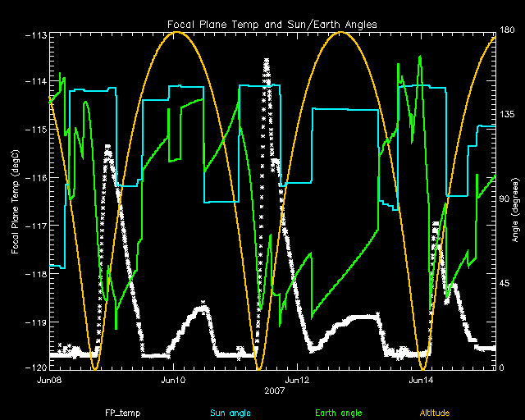Click the chart title Focal Plane Temp and Sun/Earth Angles
The height and width of the screenshot is (420, 525).
(x=272, y=23)
